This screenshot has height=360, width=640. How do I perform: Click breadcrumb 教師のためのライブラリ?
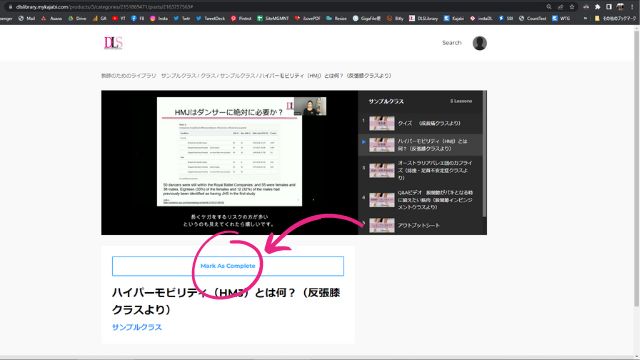[129, 76]
